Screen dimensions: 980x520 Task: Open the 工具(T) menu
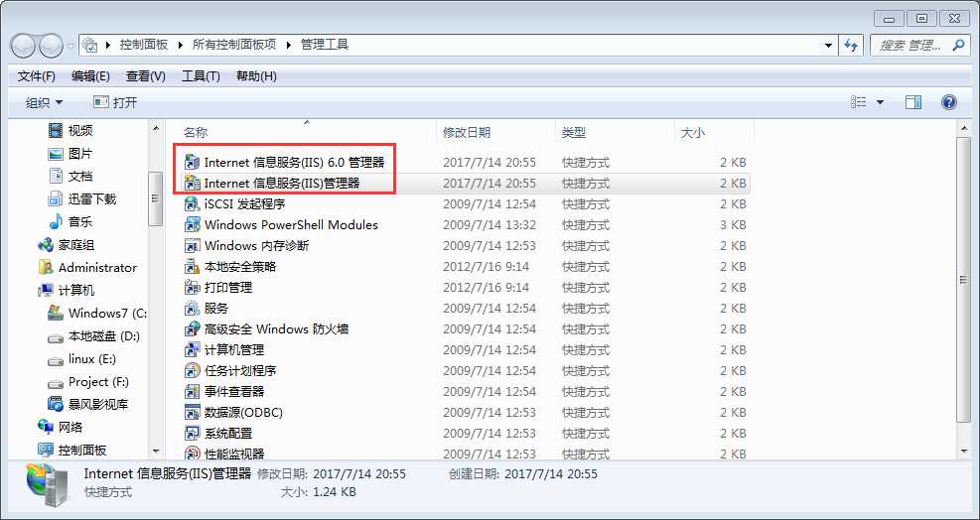click(201, 76)
